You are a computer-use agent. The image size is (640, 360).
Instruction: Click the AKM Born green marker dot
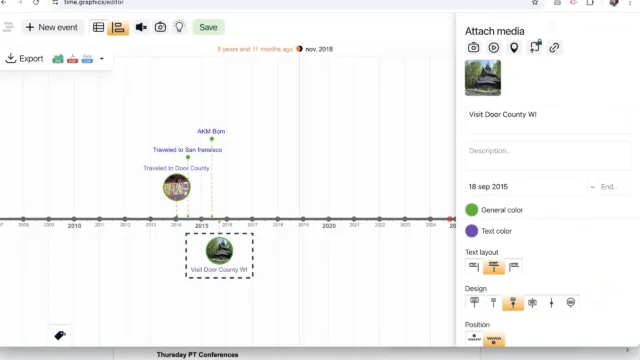(212, 139)
